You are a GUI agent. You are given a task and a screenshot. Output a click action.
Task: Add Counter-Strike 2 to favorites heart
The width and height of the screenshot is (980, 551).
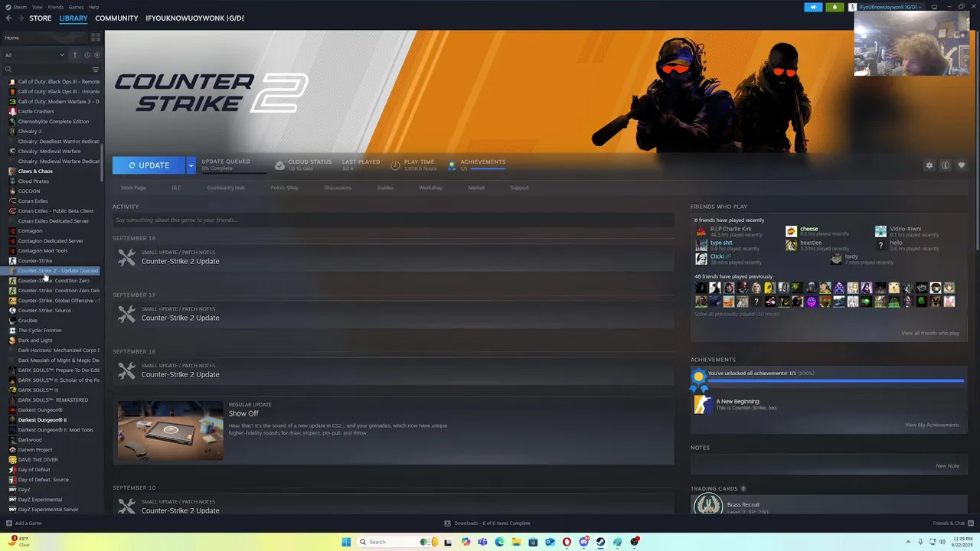point(962,165)
